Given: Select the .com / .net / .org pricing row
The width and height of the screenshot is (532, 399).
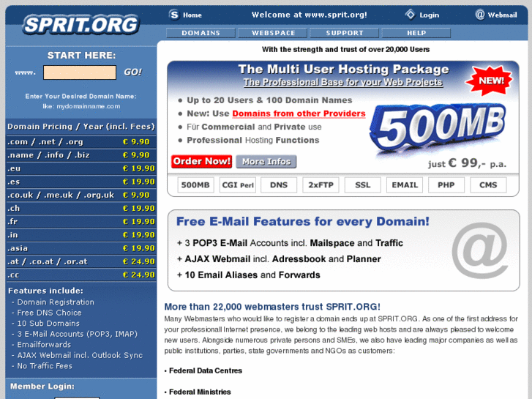Looking at the screenshot, I should point(81,141).
